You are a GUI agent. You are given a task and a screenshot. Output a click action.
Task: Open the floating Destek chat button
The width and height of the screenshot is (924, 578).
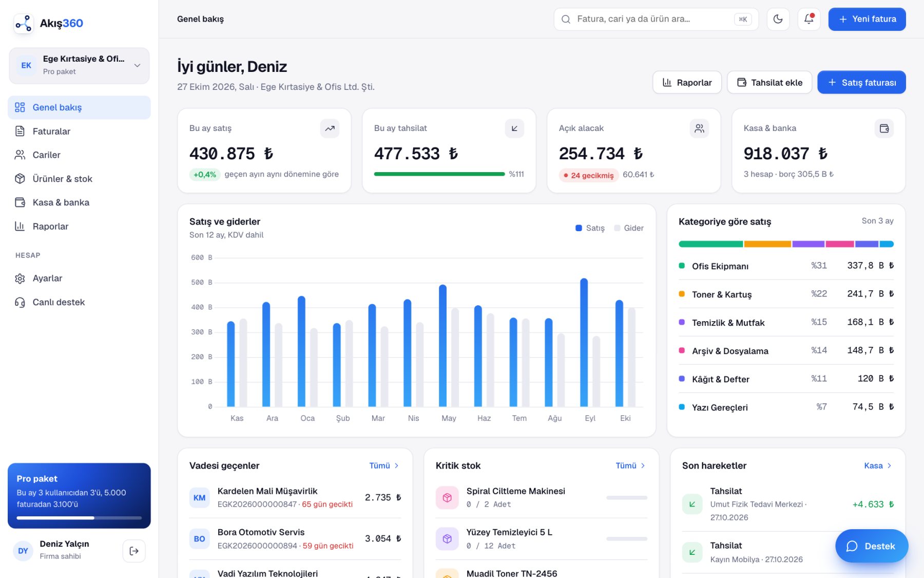coord(872,546)
